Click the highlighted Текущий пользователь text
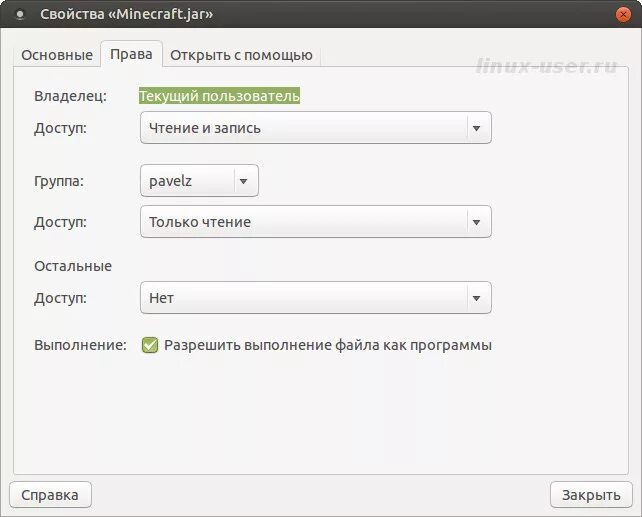This screenshot has width=642, height=517. click(x=219, y=96)
